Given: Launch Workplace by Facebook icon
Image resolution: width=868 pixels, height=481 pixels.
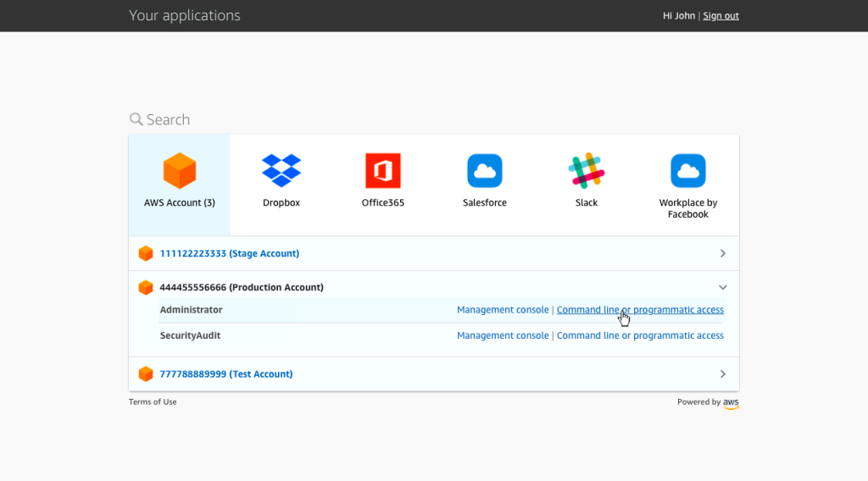Looking at the screenshot, I should pos(688,170).
